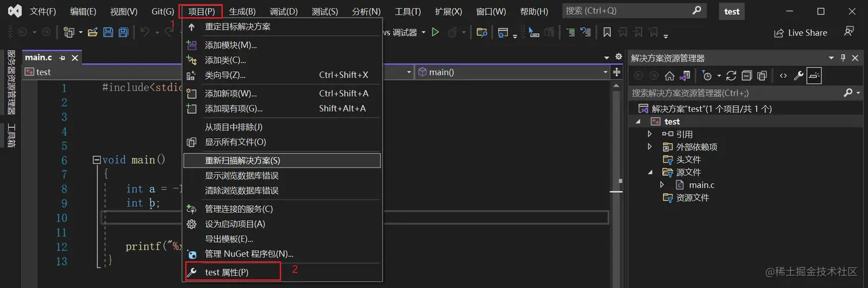Click the feedback person icon at top right
The image size is (868, 288).
tap(849, 32)
